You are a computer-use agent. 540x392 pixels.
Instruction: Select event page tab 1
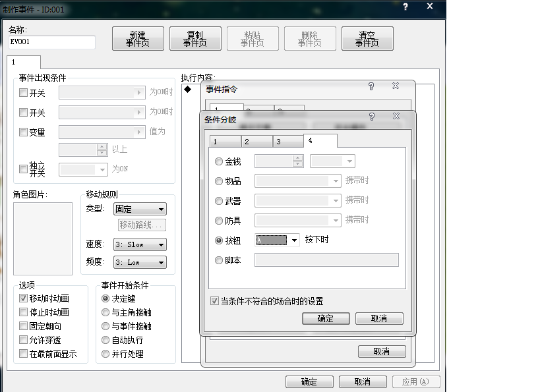pyautogui.click(x=24, y=63)
